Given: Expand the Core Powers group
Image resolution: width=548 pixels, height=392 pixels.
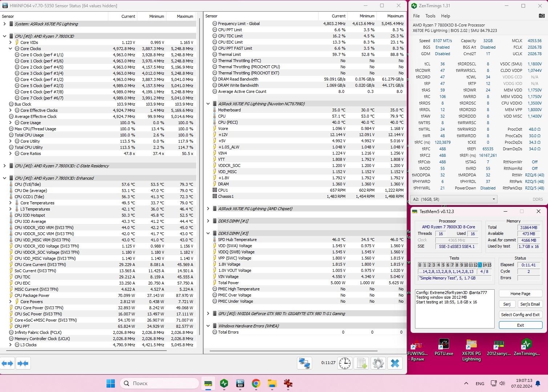Looking at the screenshot, I should pyautogui.click(x=10, y=302).
